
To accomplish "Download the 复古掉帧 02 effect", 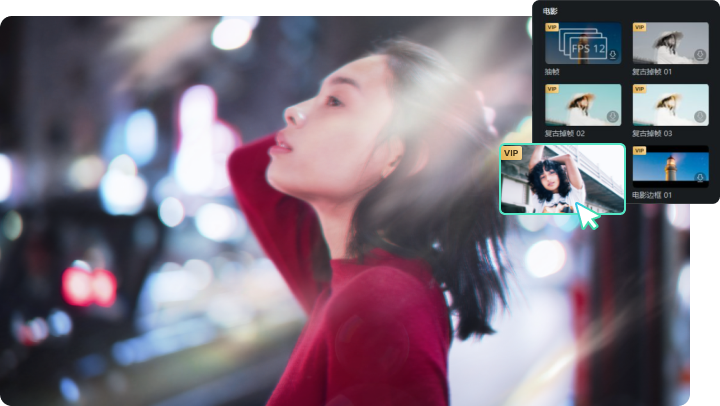I will [613, 116].
